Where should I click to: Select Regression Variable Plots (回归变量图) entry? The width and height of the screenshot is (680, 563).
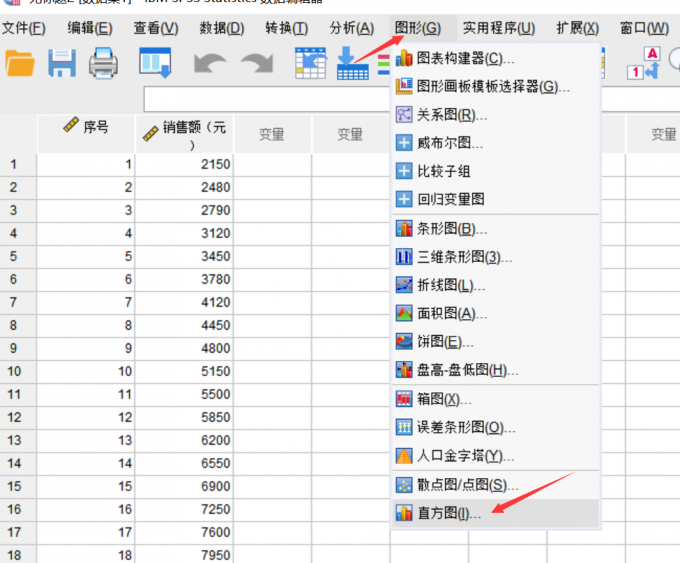click(496, 199)
